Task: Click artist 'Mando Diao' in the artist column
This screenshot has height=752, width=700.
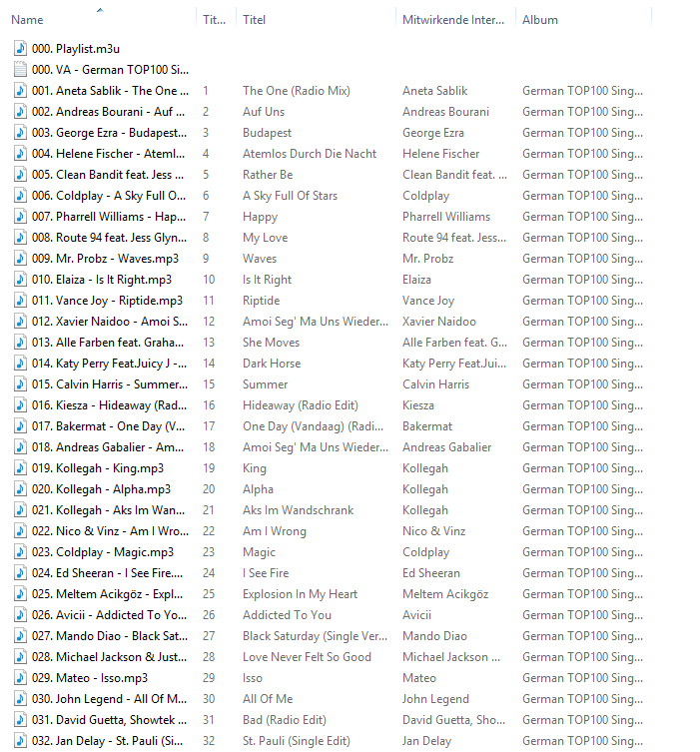Action: pos(434,636)
